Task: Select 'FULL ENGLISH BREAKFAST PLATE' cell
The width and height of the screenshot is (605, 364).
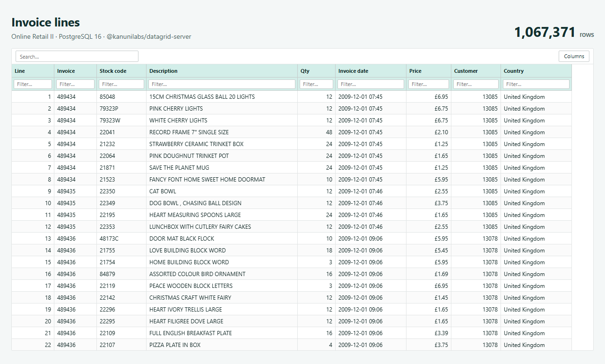Action: [222, 333]
